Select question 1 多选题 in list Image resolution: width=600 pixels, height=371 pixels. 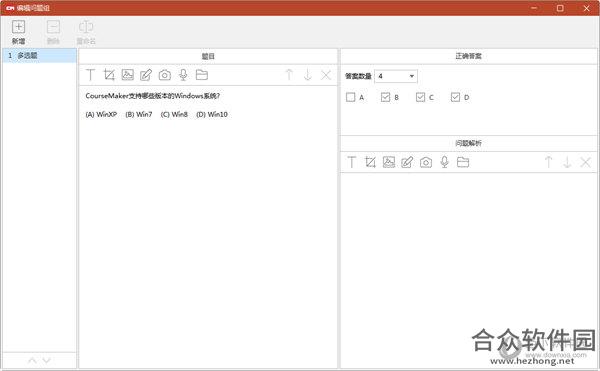39,55
